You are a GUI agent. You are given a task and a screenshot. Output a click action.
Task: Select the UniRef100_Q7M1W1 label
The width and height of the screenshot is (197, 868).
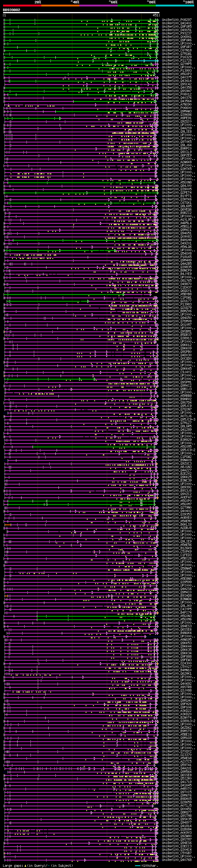tap(177, 54)
